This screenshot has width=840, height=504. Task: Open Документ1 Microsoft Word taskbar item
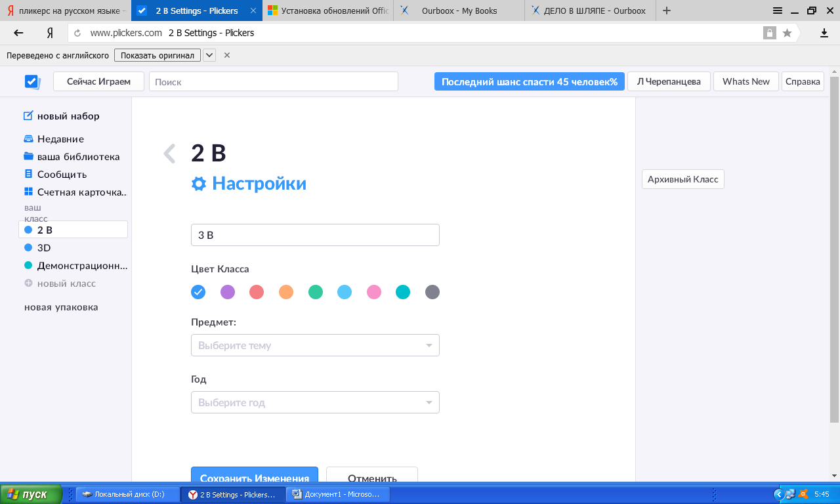337,494
